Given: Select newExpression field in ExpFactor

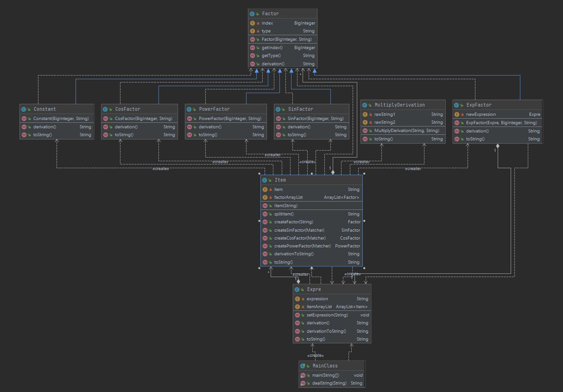Looking at the screenshot, I should coord(497,114).
